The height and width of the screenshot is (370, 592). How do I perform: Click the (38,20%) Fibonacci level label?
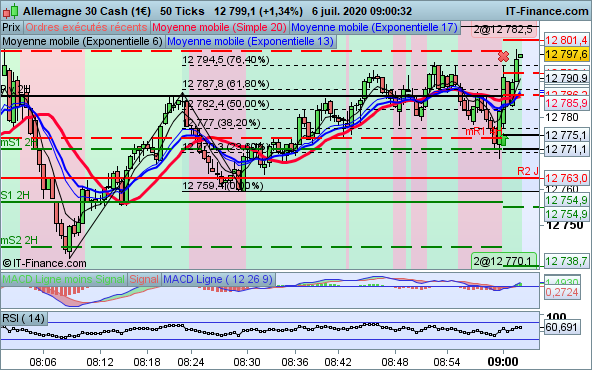239,123
